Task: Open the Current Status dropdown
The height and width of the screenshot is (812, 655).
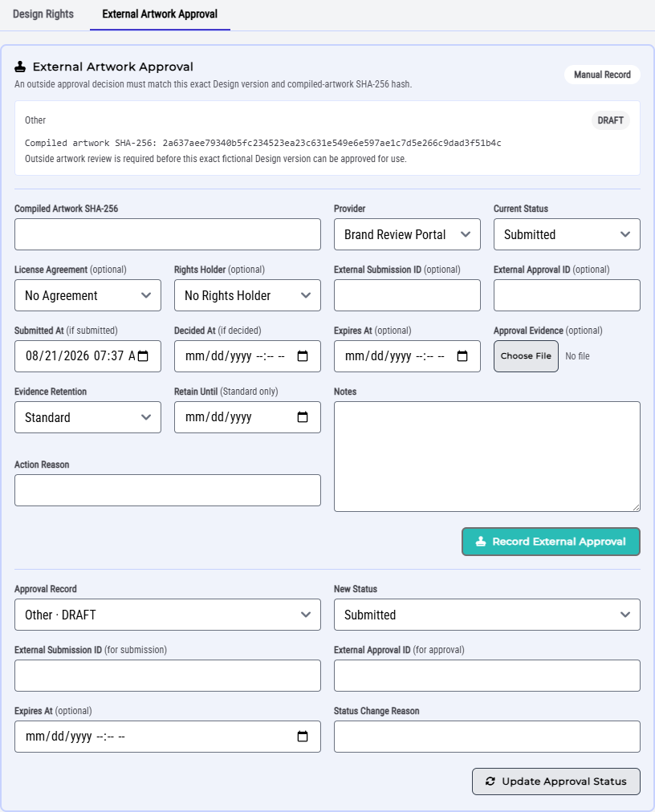Action: point(567,234)
